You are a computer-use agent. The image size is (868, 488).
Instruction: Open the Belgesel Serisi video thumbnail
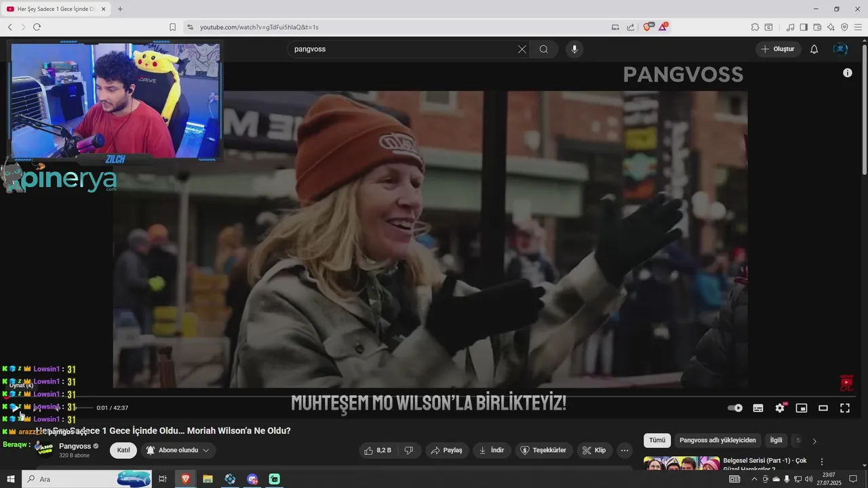681,463
